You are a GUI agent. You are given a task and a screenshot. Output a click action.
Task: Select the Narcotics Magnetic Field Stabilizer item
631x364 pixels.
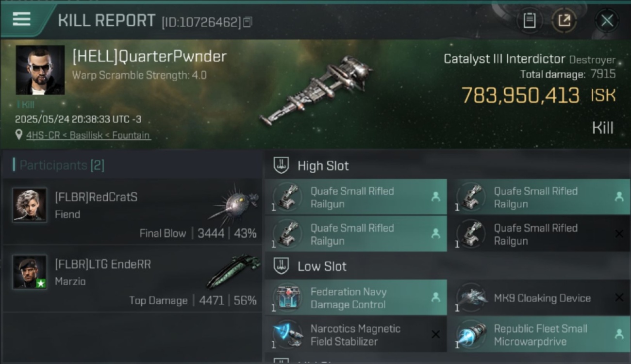tap(356, 335)
